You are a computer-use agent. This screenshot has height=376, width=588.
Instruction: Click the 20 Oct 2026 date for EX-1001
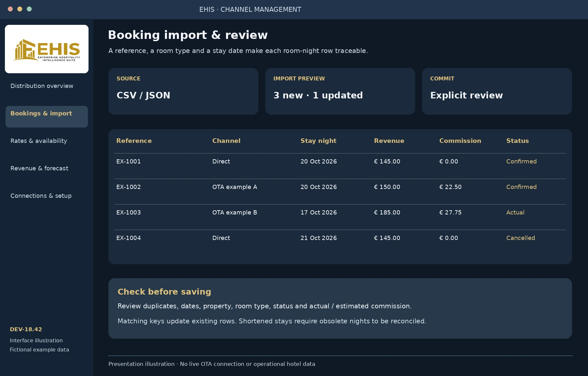(318, 162)
